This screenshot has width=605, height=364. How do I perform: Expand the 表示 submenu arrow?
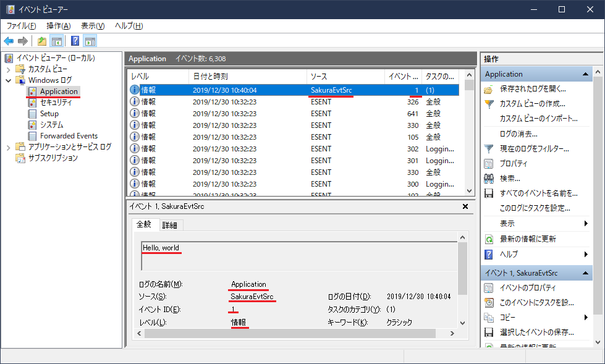point(585,224)
